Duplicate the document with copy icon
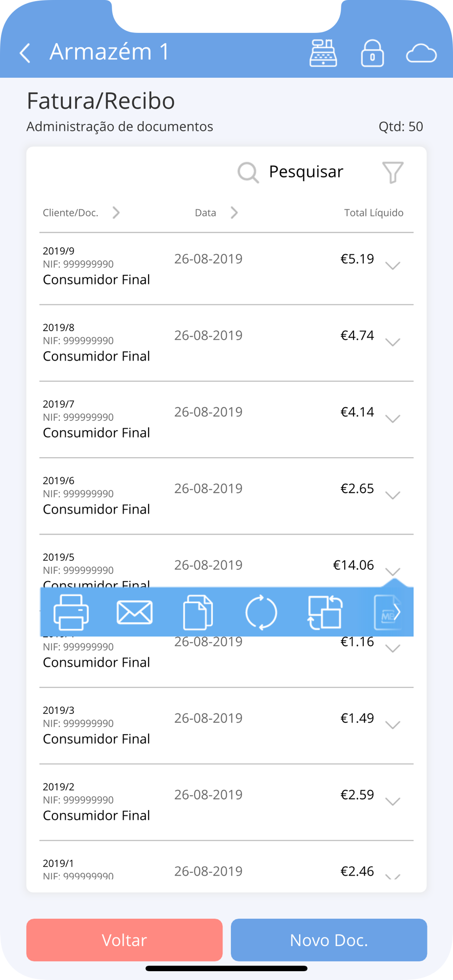453x980 pixels. point(198,612)
